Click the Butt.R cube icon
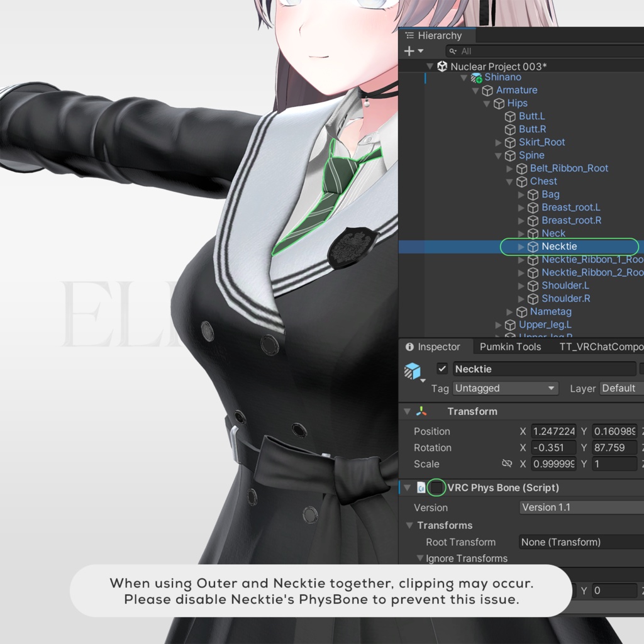 (x=510, y=130)
